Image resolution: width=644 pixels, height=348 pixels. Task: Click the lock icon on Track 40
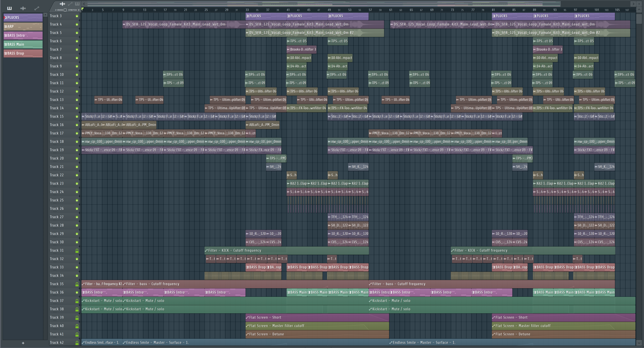point(77,326)
